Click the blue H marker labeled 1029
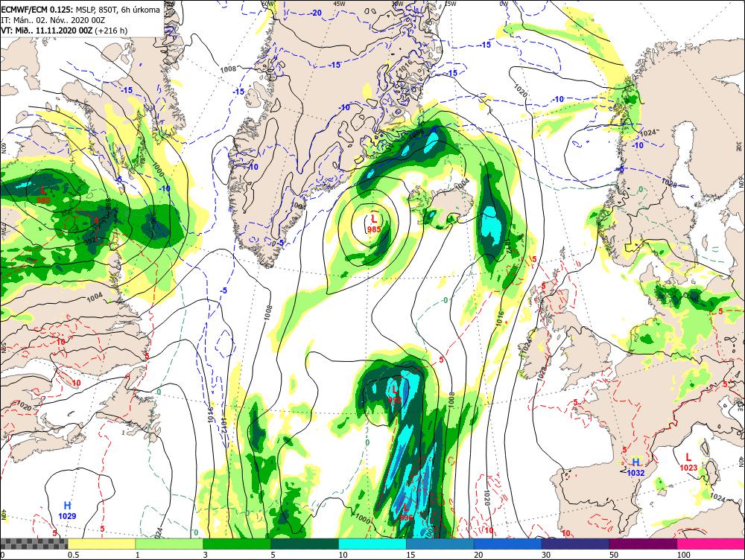745x560 pixels. (x=68, y=506)
